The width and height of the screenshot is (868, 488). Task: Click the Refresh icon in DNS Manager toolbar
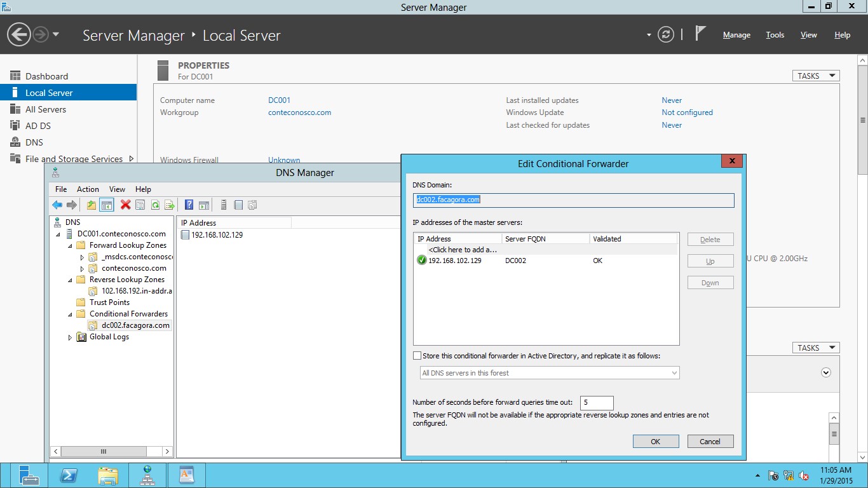[x=156, y=205]
